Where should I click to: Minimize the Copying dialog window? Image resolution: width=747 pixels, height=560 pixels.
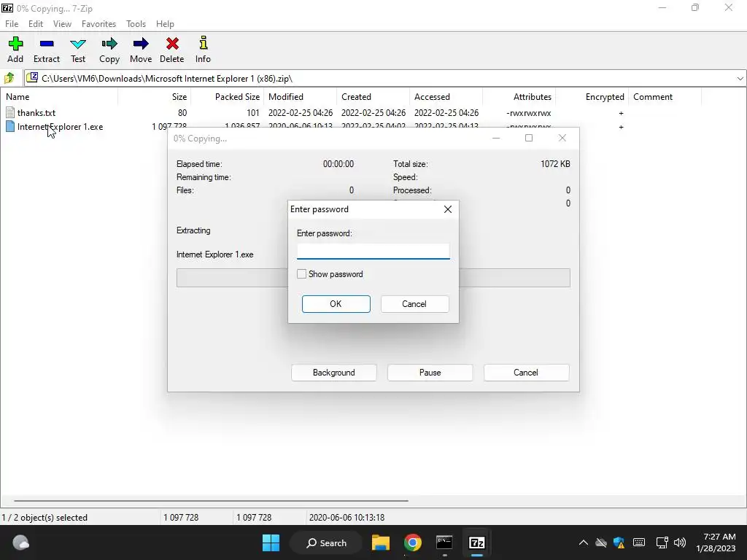pyautogui.click(x=496, y=138)
